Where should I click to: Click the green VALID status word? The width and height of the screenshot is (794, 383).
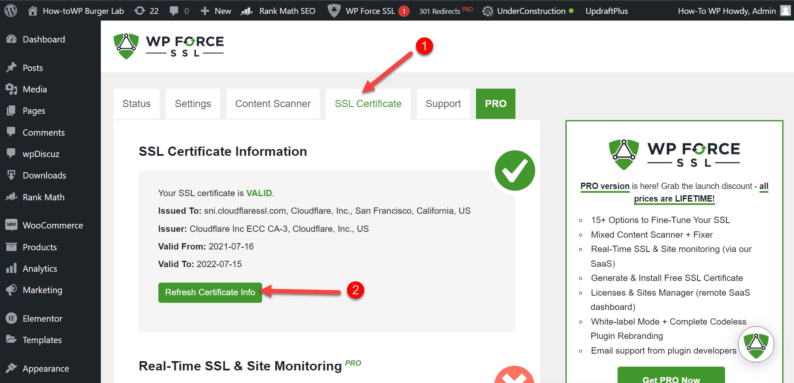[x=259, y=193]
